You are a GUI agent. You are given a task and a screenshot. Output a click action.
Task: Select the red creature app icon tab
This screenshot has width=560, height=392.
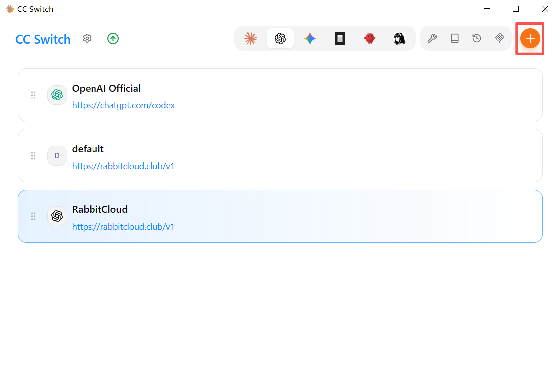(370, 38)
